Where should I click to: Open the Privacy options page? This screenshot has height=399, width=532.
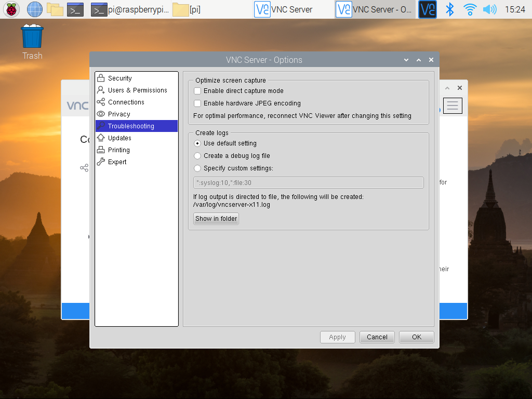click(x=137, y=114)
